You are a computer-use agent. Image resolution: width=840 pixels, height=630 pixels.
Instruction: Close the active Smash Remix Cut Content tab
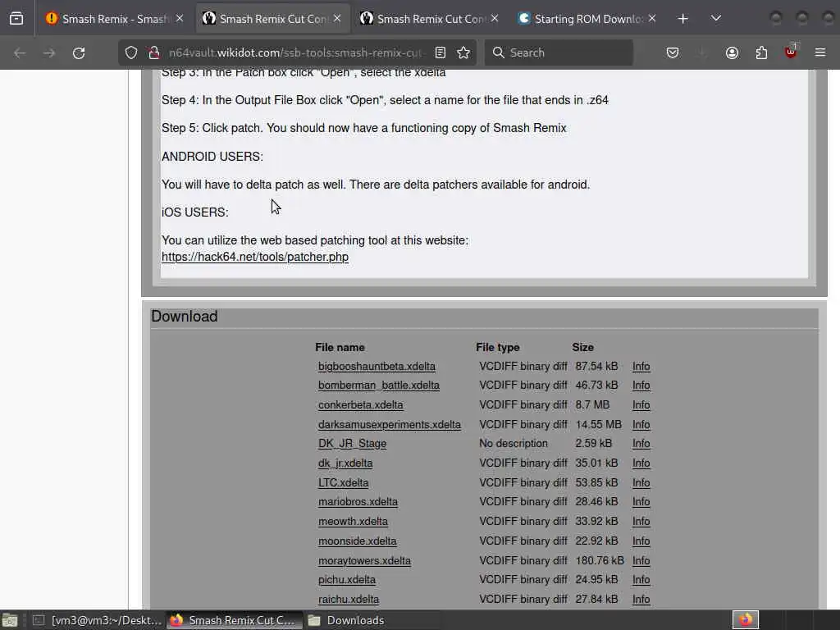tap(337, 19)
